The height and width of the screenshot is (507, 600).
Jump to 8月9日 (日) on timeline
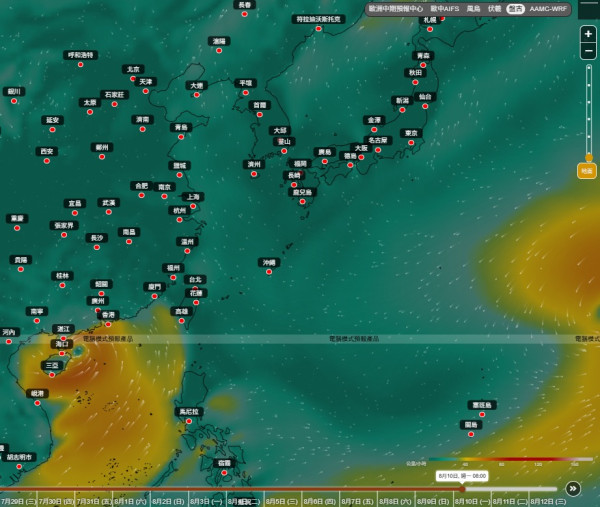click(x=433, y=501)
